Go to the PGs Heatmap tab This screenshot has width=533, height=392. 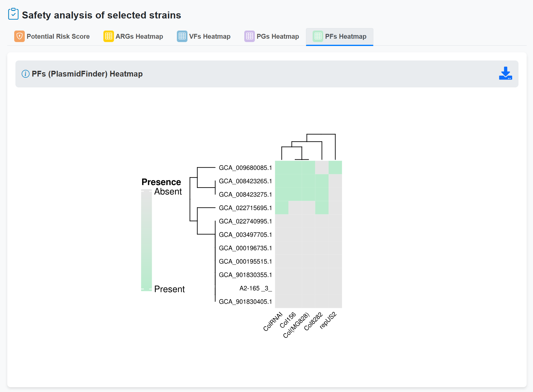[278, 37]
